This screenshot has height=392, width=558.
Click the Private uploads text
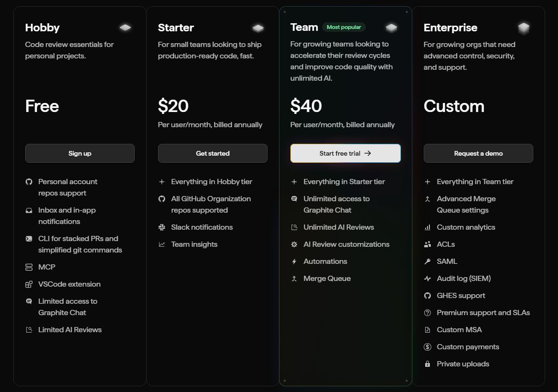[x=463, y=364]
